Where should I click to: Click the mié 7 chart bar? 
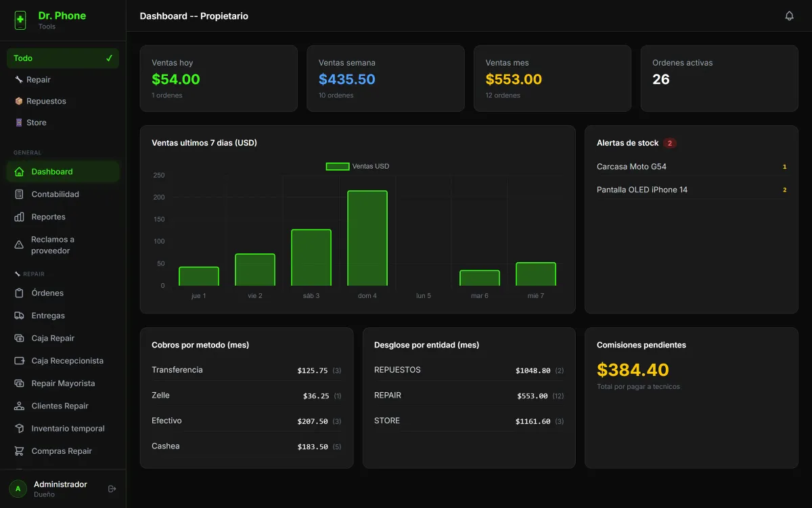pyautogui.click(x=536, y=274)
